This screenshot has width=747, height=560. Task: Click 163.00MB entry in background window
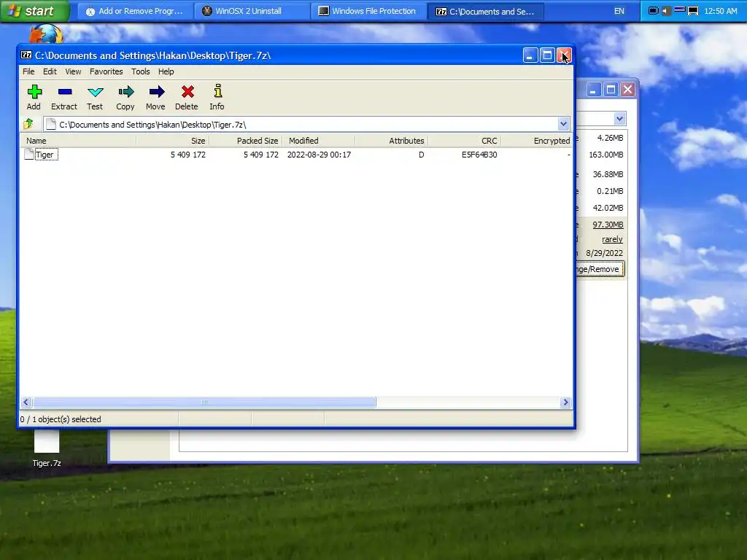606,155
